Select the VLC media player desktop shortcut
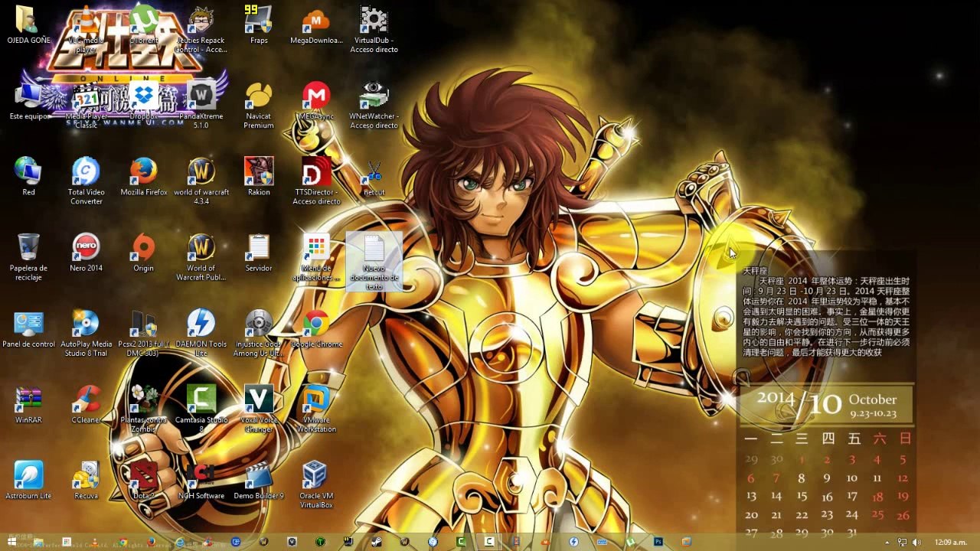Screen dimensions: 980x551 point(87,31)
